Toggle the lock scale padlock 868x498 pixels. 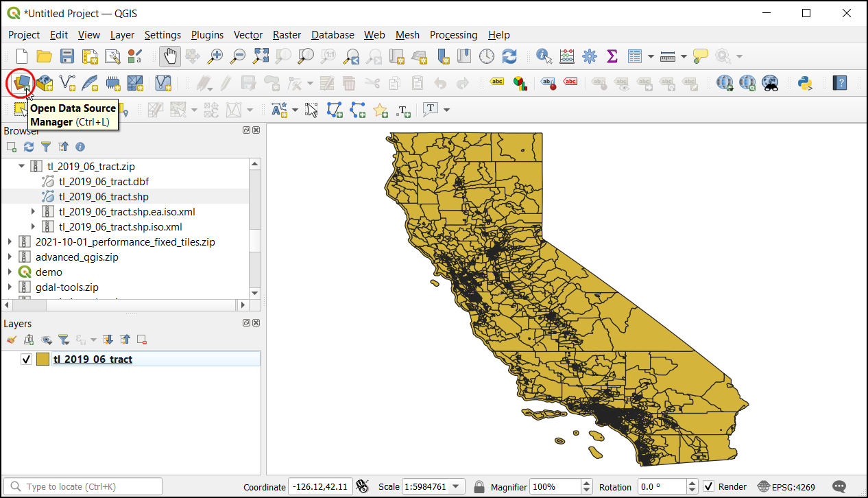(479, 486)
